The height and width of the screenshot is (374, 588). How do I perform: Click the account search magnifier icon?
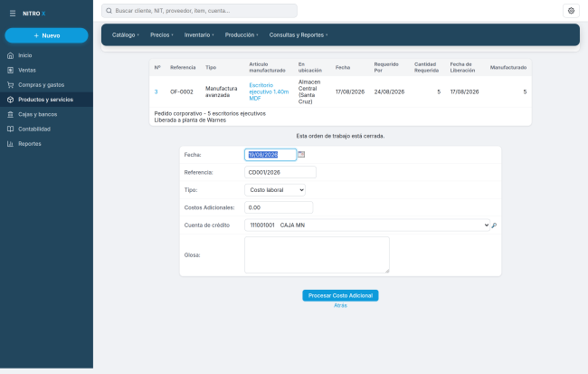pos(494,225)
